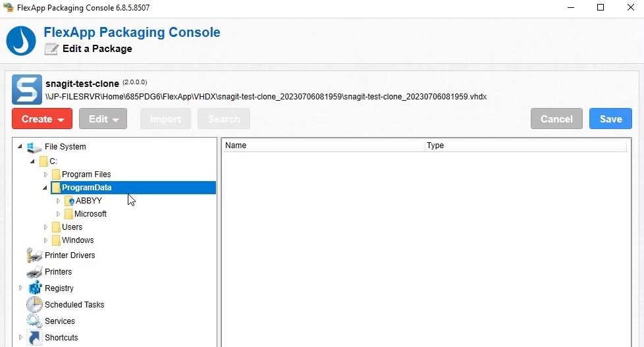Select the ABBYY tree item
This screenshot has width=644, height=347.
[x=89, y=200]
